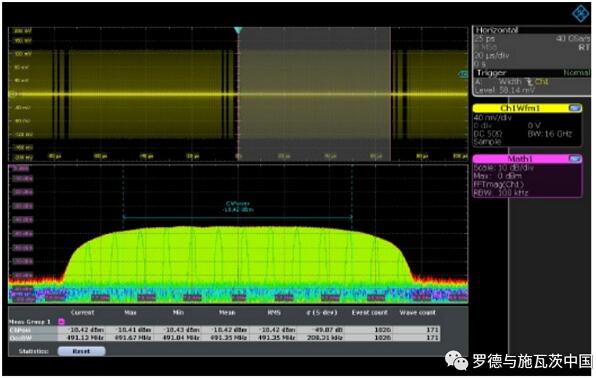Click the Math1 signal icon toggle
This screenshot has height=378, width=596.
click(575, 159)
